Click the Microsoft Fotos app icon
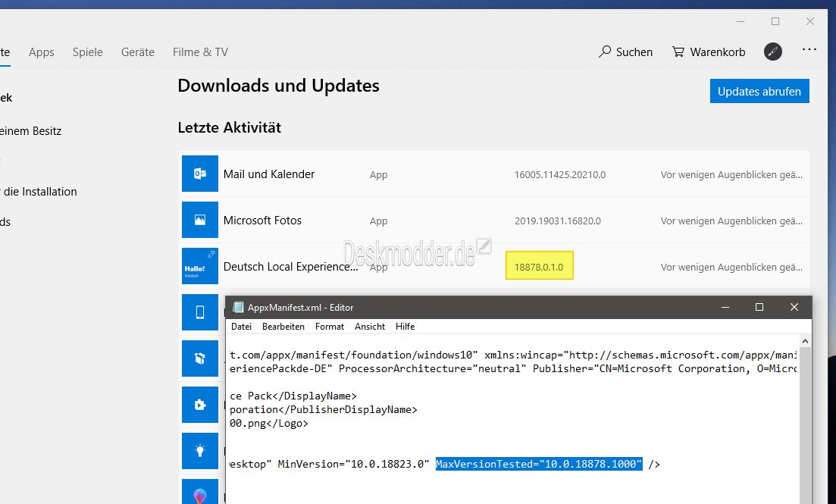The height and width of the screenshot is (504, 836). pos(200,220)
